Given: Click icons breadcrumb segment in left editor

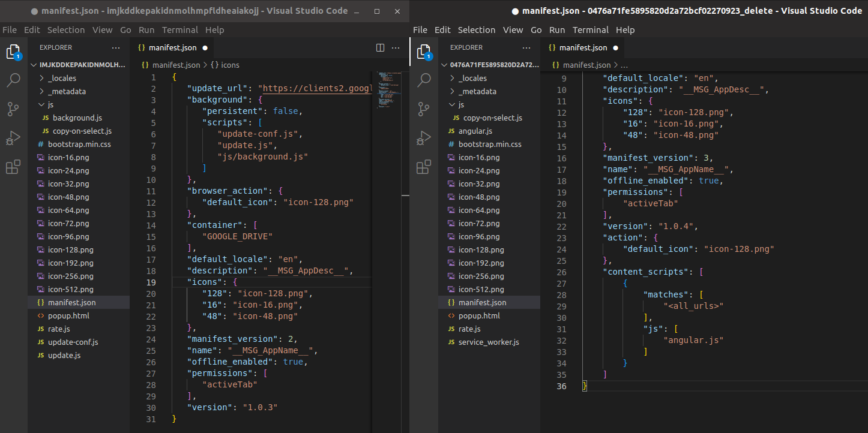Looking at the screenshot, I should (x=225, y=65).
